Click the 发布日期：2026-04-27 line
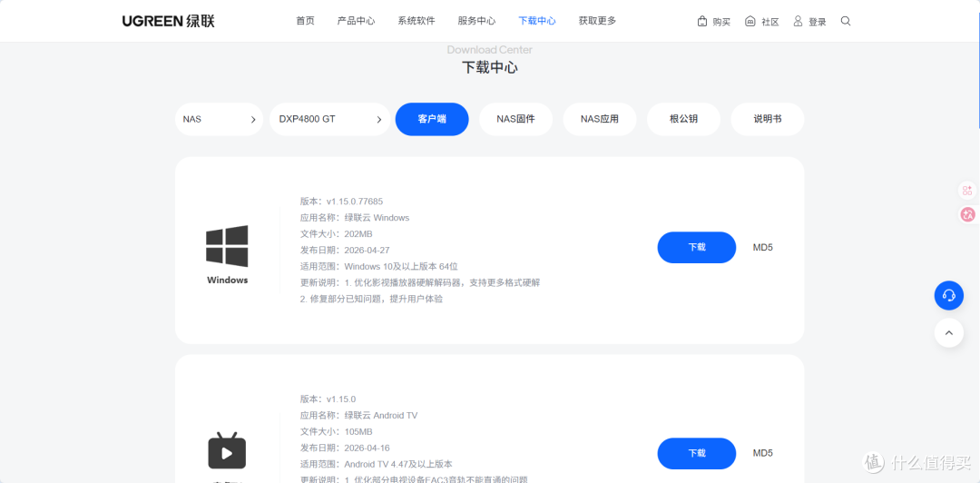The image size is (980, 483). click(345, 251)
